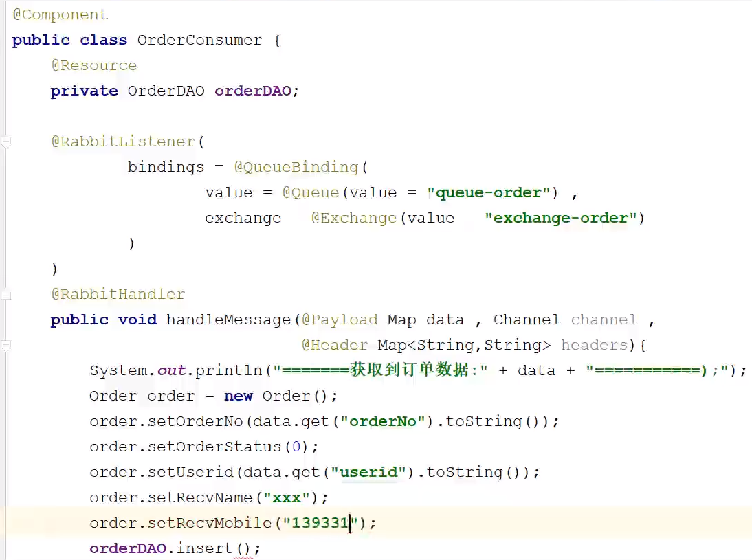The width and height of the screenshot is (752, 560).
Task: Click the @Payload annotation
Action: (340, 320)
